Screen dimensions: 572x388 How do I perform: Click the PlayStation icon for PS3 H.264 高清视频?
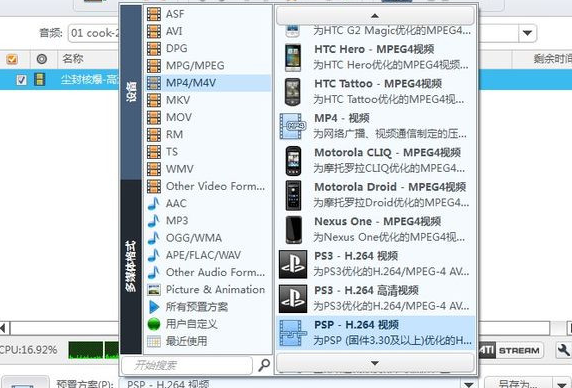(293, 299)
